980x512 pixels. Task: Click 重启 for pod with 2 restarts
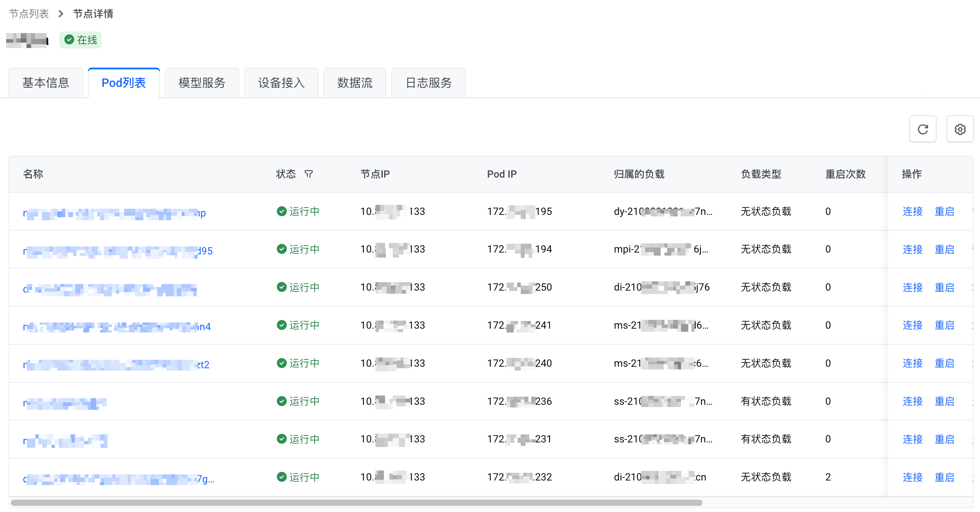tap(944, 477)
